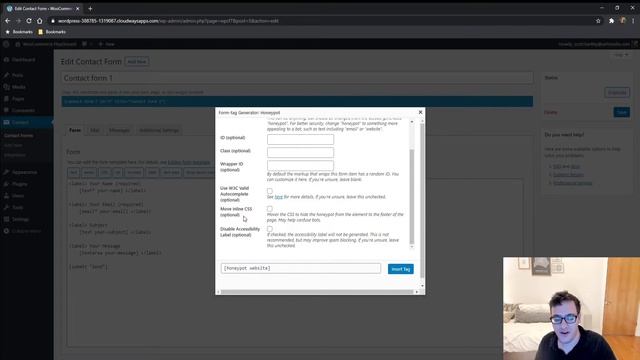640x360 pixels.
Task: Open the FAQ and docs link
Action: point(567,167)
